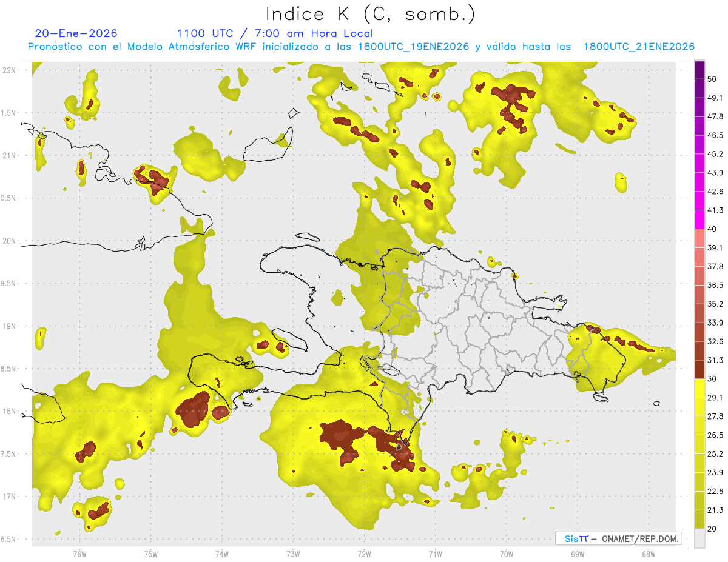The width and height of the screenshot is (728, 562).
Task: Click the '47.8' color scale value
Action: click(x=715, y=116)
